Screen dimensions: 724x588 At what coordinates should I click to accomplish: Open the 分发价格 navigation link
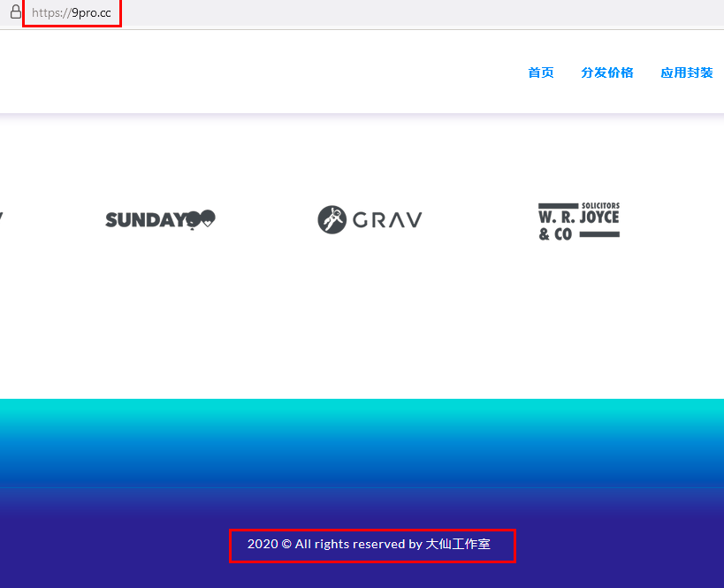(x=607, y=73)
